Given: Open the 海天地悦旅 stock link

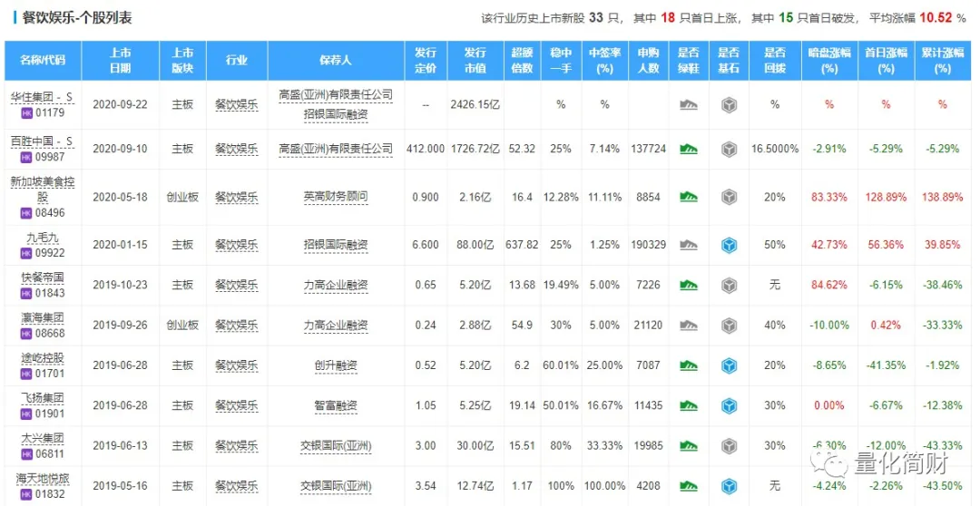Looking at the screenshot, I should [x=43, y=479].
